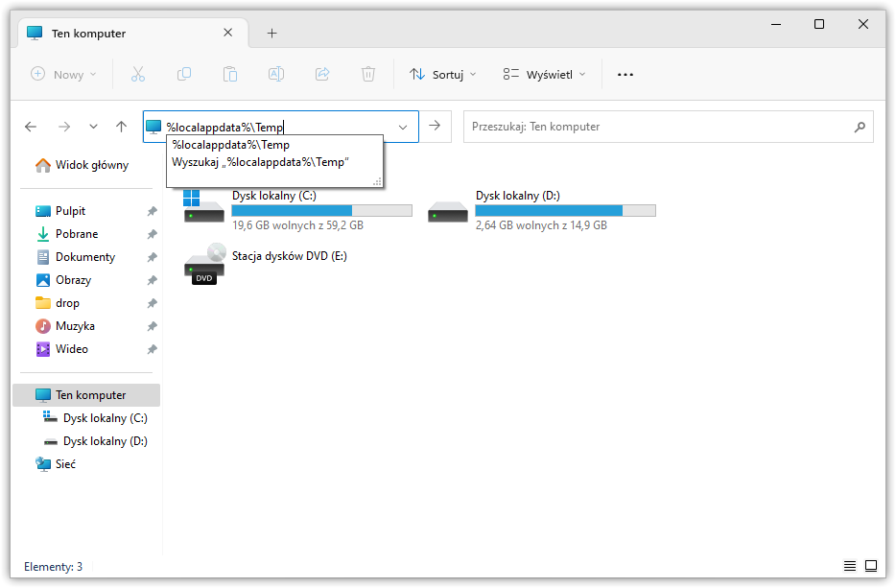Switch to details view icon in status bar

pos(850,566)
